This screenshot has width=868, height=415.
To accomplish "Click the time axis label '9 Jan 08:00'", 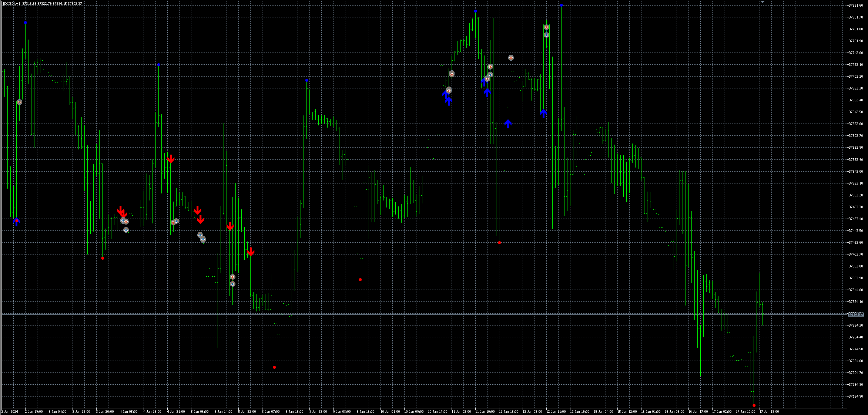I will click(342, 412).
